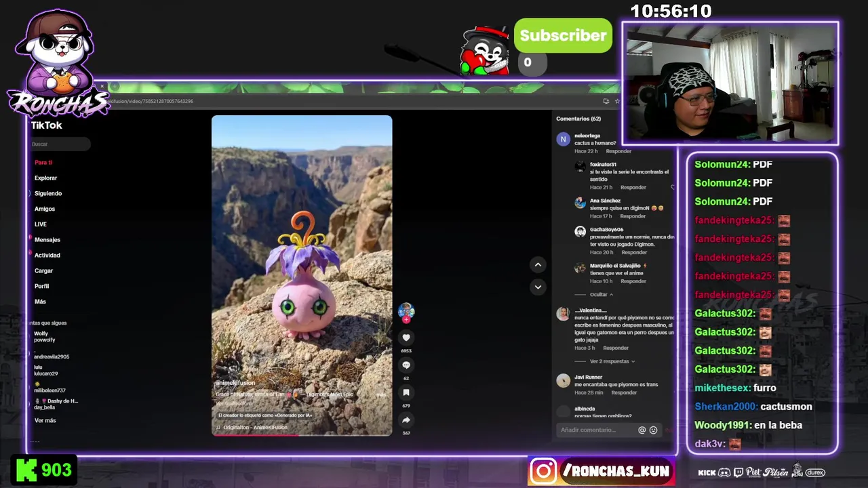Go to Perfil in the sidebar
This screenshot has width=868, height=488.
[x=42, y=286]
